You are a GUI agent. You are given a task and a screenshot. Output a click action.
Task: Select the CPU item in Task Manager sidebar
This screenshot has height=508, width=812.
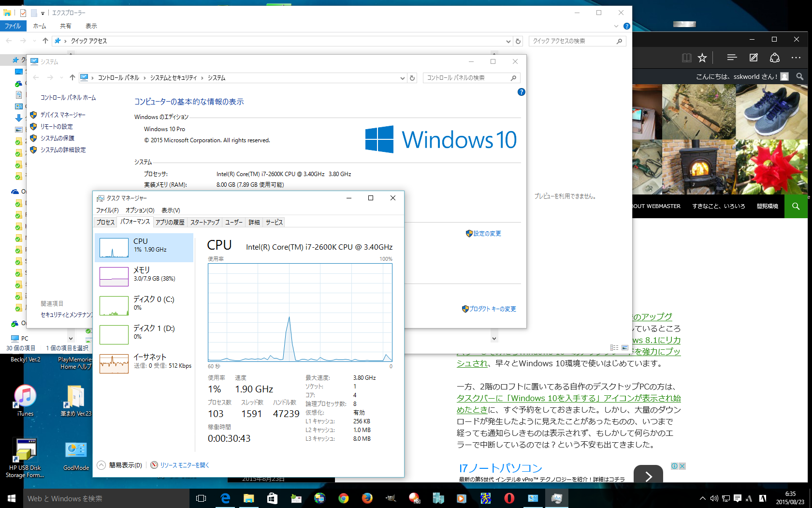(144, 248)
